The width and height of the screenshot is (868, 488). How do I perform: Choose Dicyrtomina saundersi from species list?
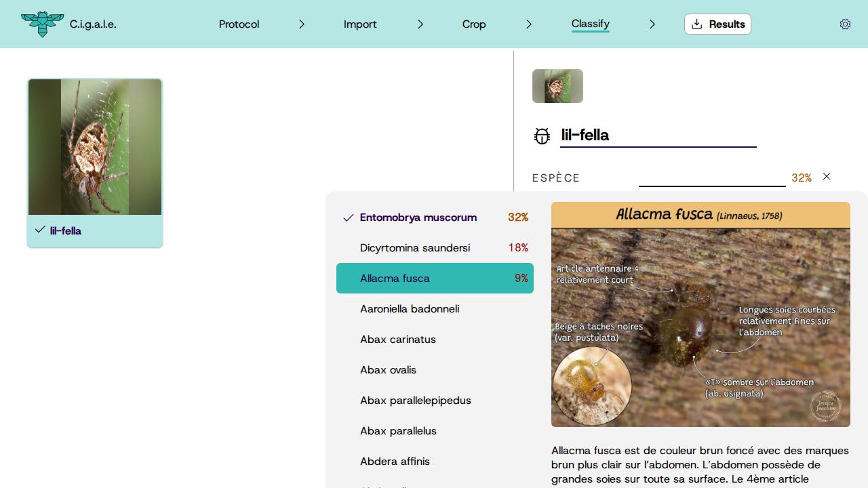tap(415, 248)
